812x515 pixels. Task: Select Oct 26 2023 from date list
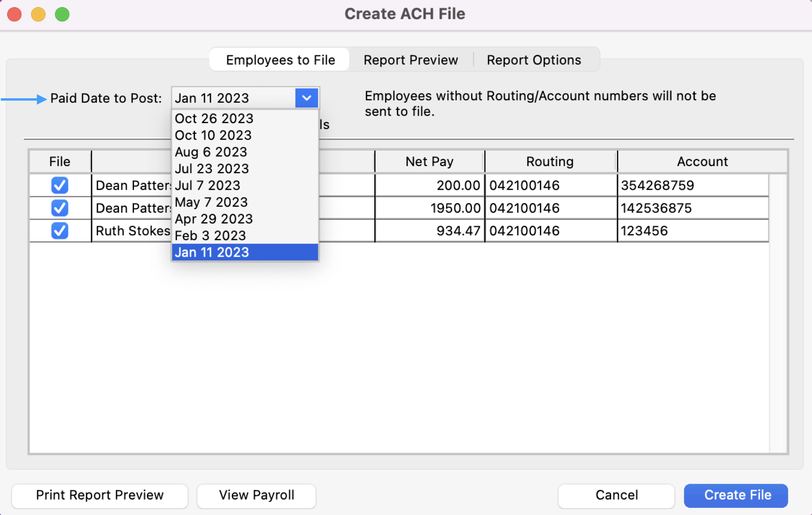pos(214,118)
